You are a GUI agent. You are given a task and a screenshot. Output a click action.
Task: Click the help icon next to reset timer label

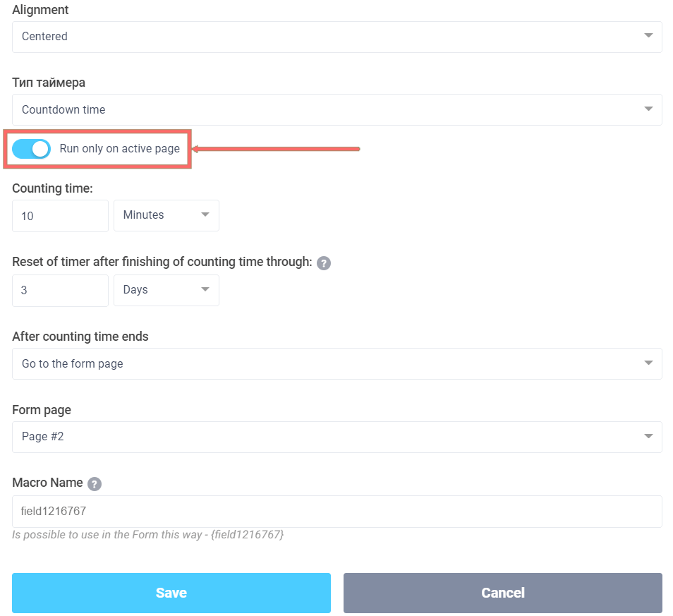[324, 262]
